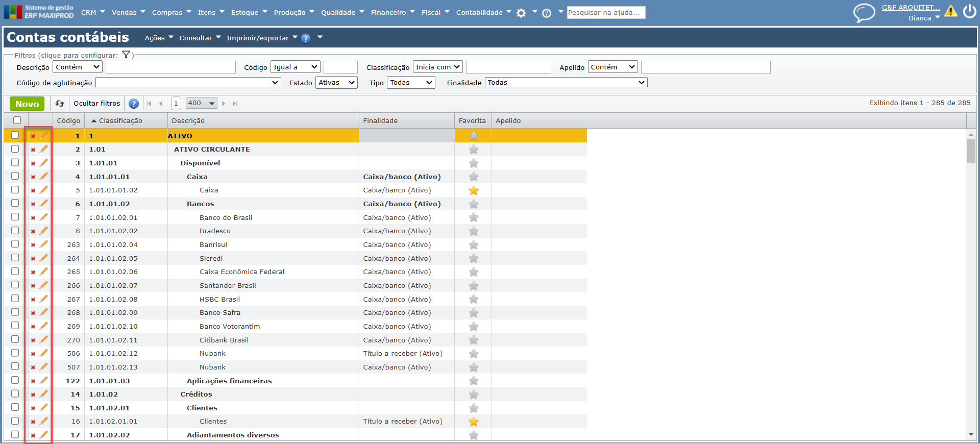The width and height of the screenshot is (980, 444).
Task: Click the filter funnel icon to configure filters
Action: point(126,55)
